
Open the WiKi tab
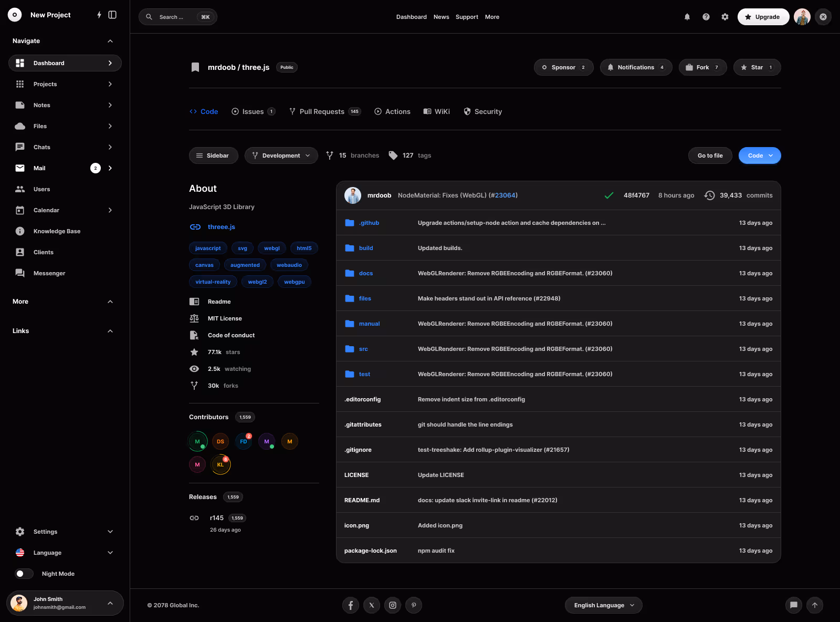(437, 111)
